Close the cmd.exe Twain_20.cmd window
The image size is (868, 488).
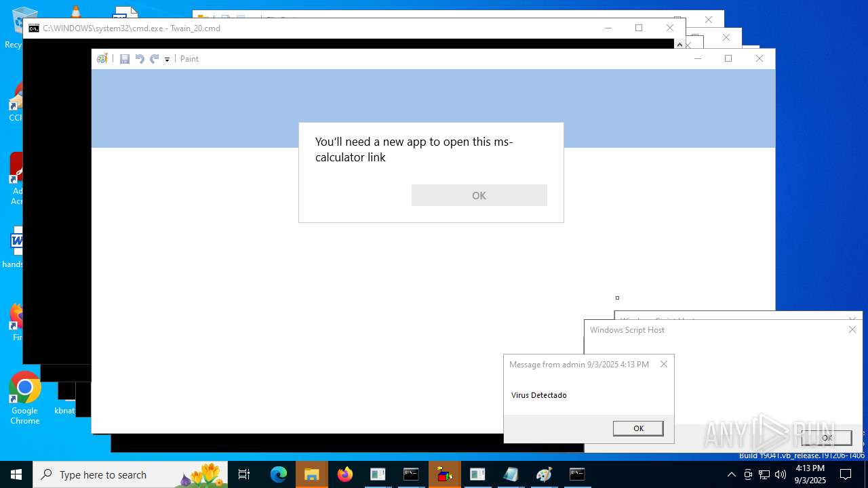click(670, 28)
